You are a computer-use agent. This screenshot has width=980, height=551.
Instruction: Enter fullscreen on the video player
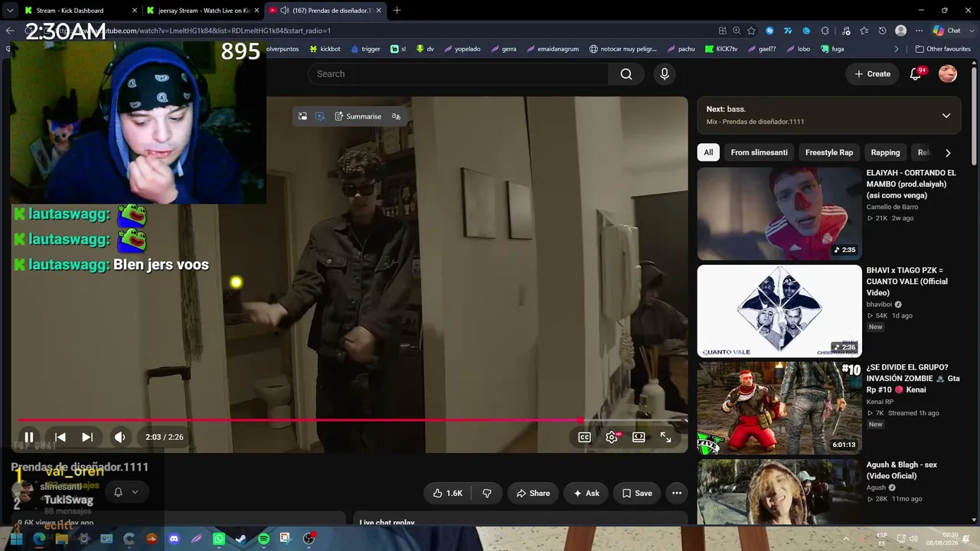pos(666,437)
